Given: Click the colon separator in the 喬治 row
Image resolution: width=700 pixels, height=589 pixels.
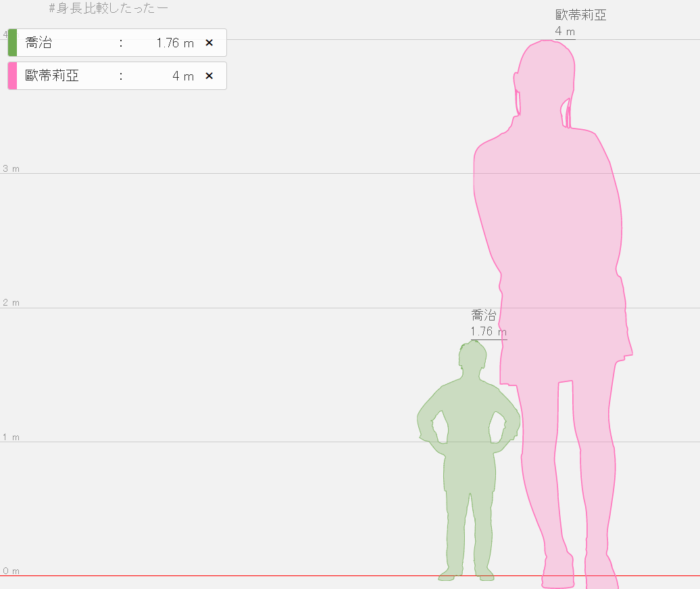Looking at the screenshot, I should [121, 43].
